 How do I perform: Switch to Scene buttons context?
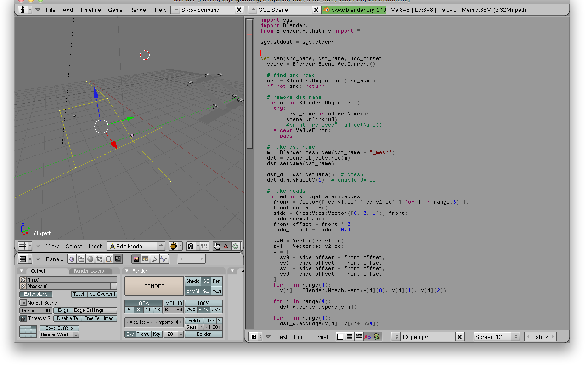pos(118,259)
